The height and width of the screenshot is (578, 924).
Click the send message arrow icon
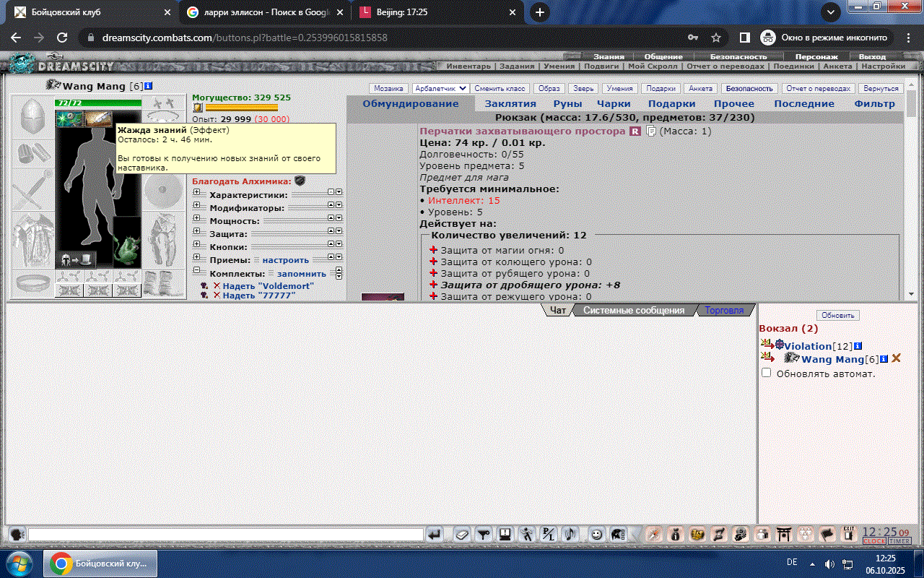click(435, 535)
